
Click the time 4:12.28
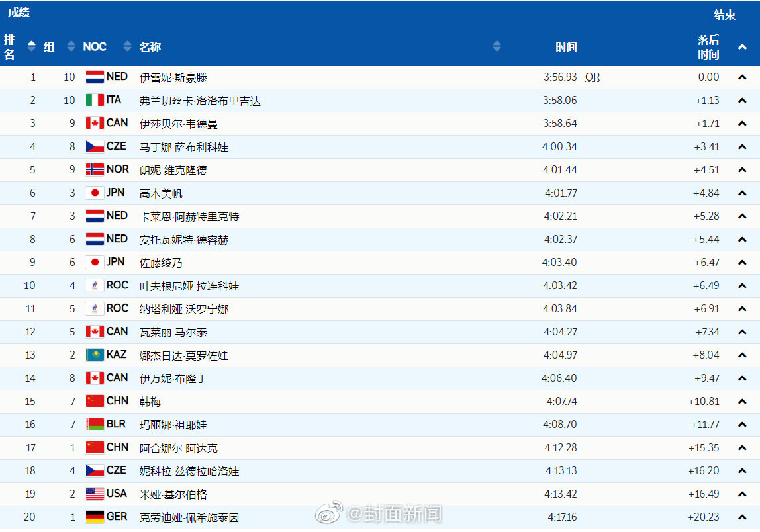click(x=561, y=448)
